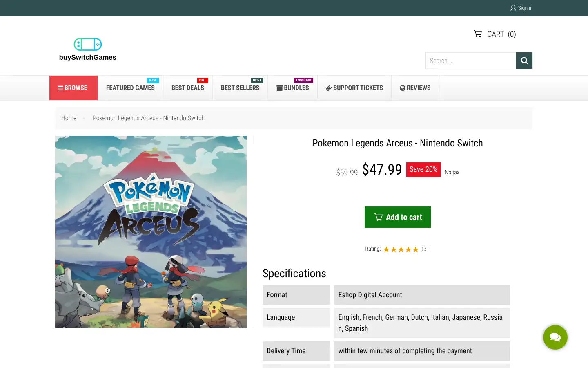
Task: Focus the Search input field
Action: click(471, 61)
